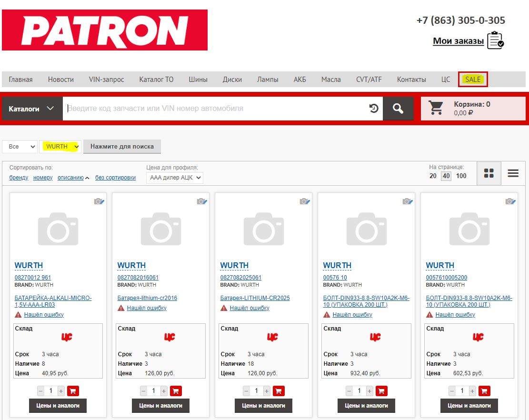Click Цены и аналоги for 08270012 961
529x420 pixels.
point(58,406)
